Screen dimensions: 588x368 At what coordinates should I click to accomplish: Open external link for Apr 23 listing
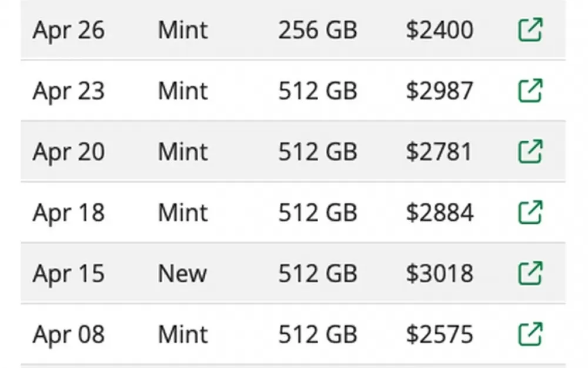point(530,91)
